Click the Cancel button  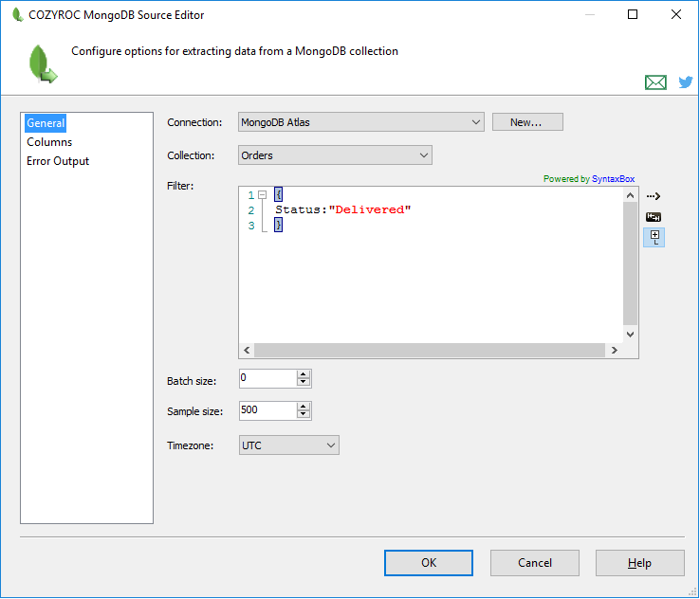535,563
